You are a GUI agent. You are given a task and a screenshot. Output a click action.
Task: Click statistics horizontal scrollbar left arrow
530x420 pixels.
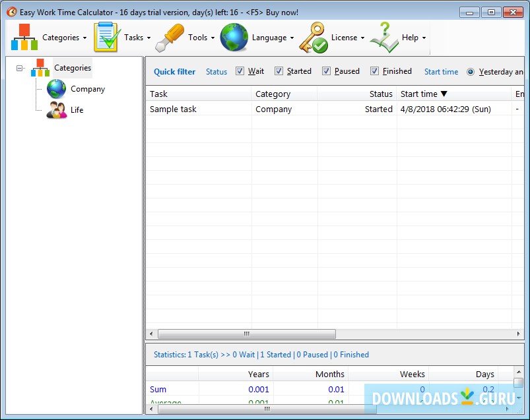(151, 409)
